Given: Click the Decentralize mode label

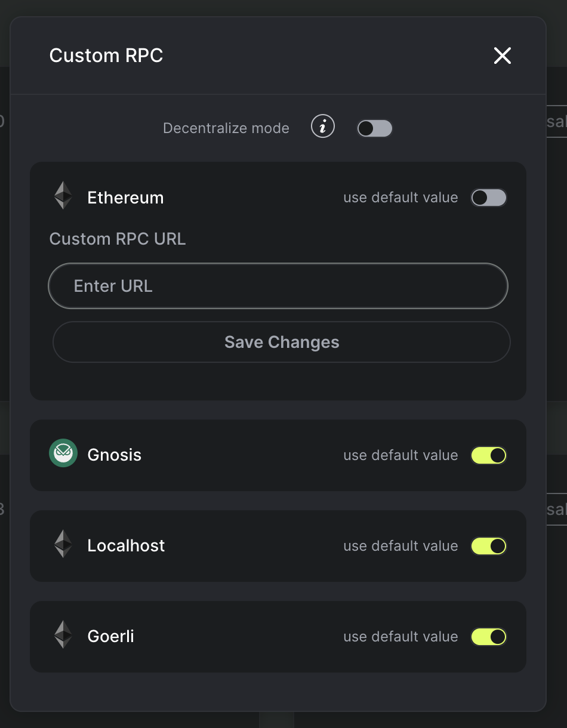Looking at the screenshot, I should click(x=226, y=128).
